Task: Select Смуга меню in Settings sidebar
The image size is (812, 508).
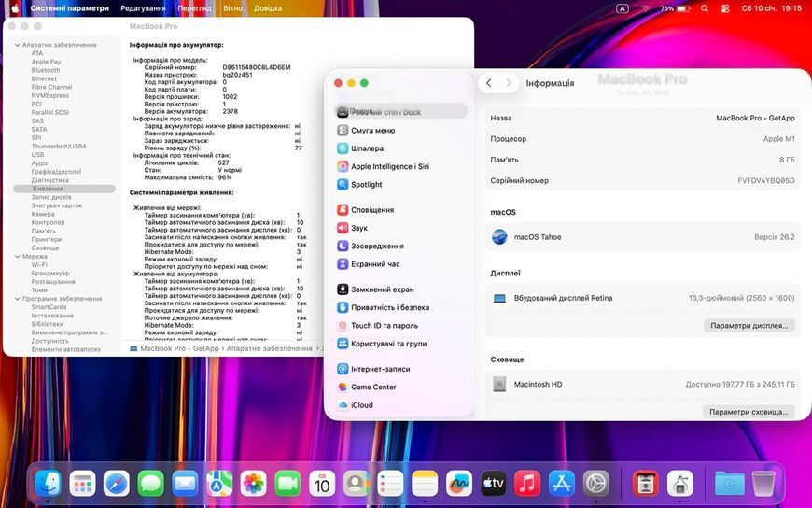Action: click(x=402, y=131)
